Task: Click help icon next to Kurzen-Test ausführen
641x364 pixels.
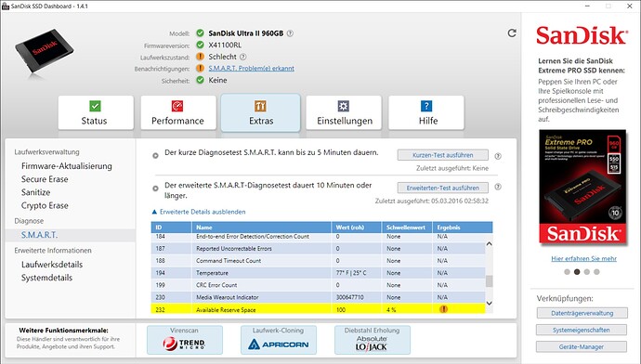Action: coord(498,156)
